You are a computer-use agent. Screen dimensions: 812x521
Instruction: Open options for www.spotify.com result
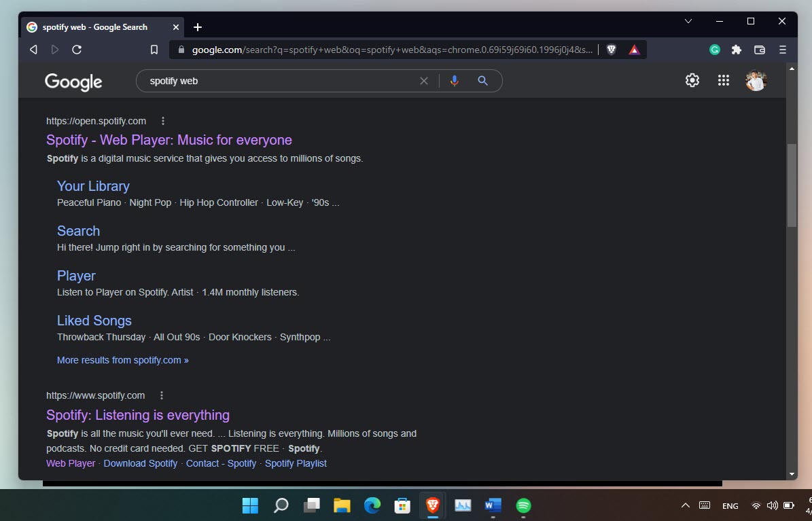(162, 395)
